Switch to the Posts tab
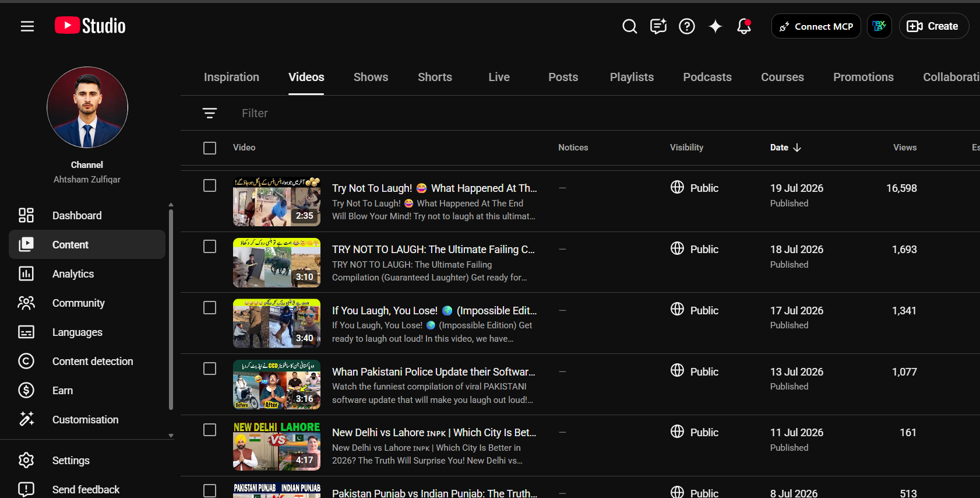Image resolution: width=980 pixels, height=498 pixels. (x=563, y=77)
